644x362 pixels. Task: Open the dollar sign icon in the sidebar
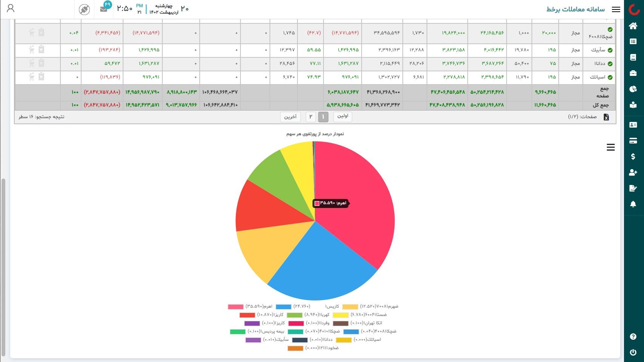[633, 157]
